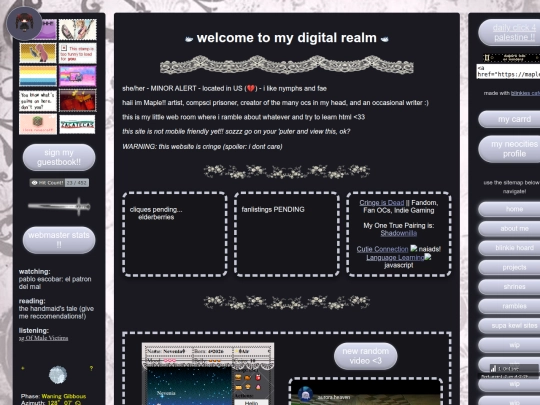Image resolution: width=540 pixels, height=405 pixels.
Task: Click the red dark scene stamp
Action: pos(78,100)
